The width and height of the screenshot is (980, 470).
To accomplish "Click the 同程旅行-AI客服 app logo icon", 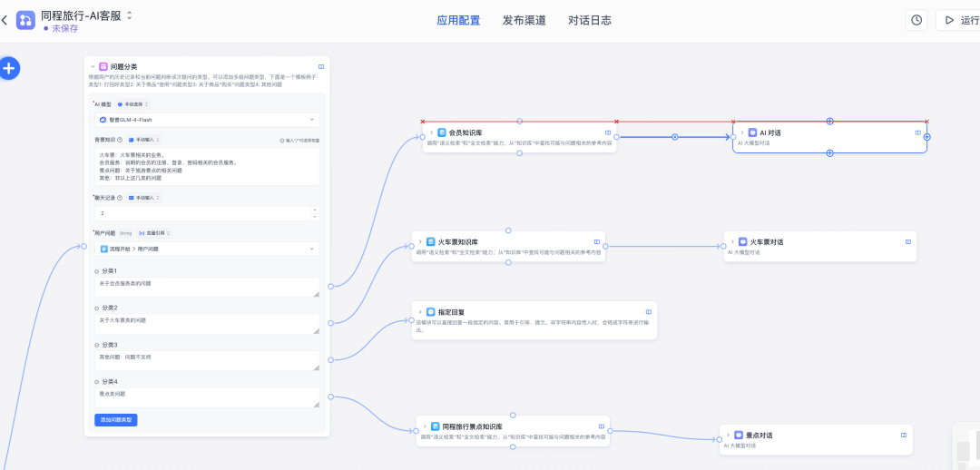I will [x=25, y=20].
